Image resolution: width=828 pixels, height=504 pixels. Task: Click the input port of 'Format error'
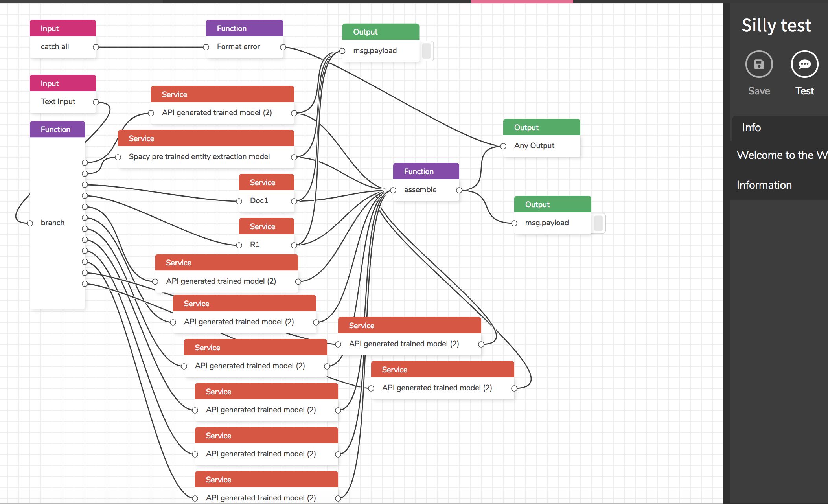(206, 47)
